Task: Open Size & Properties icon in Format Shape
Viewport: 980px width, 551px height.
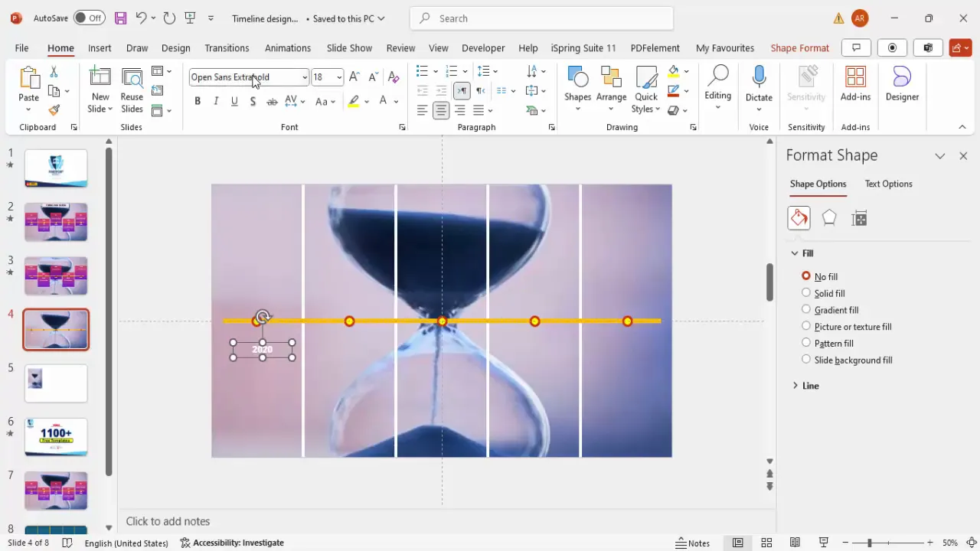Action: pyautogui.click(x=859, y=218)
